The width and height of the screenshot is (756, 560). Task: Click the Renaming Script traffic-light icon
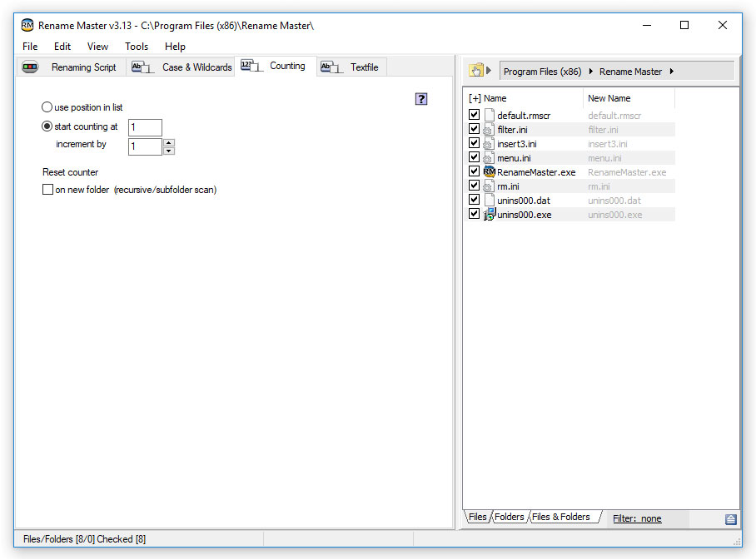[x=30, y=67]
